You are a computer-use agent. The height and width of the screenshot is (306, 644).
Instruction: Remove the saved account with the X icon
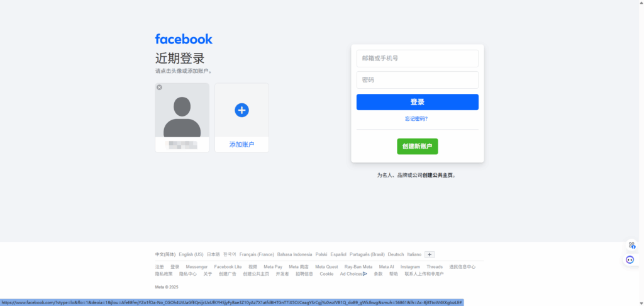click(159, 87)
